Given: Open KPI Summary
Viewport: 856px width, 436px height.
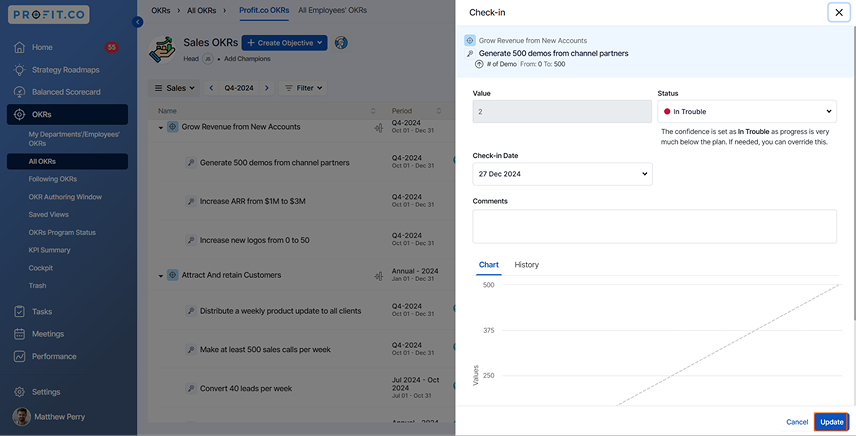Looking at the screenshot, I should 49,250.
